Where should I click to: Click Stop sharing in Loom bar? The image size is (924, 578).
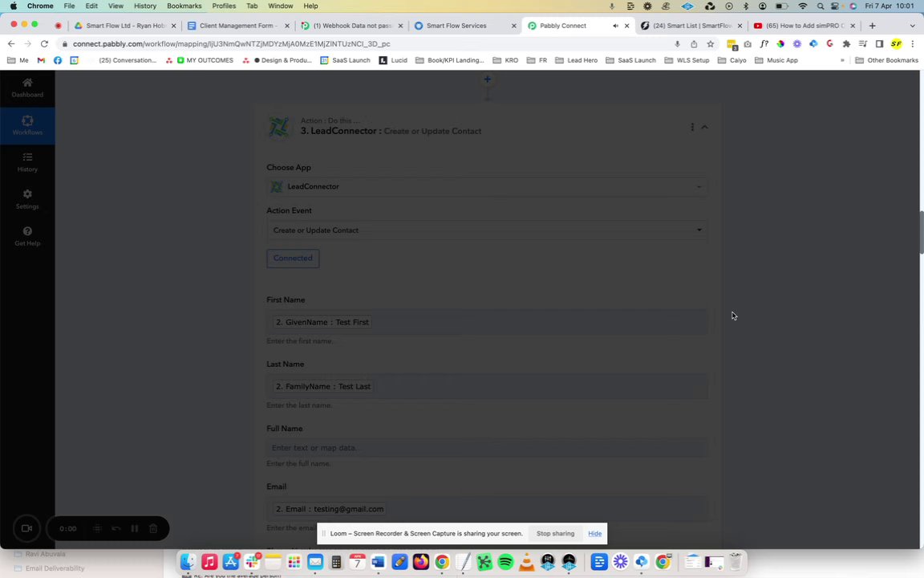(555, 533)
